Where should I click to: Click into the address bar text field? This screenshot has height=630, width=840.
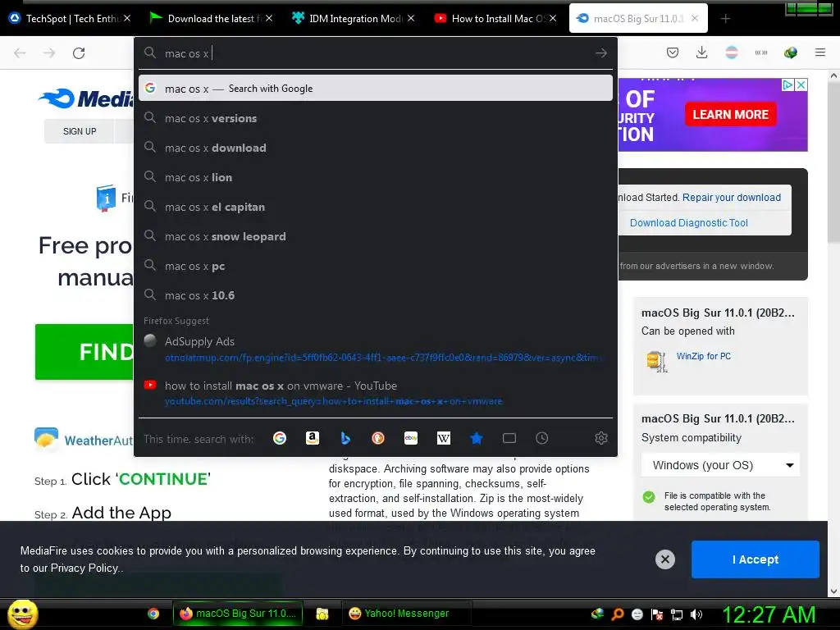(375, 53)
